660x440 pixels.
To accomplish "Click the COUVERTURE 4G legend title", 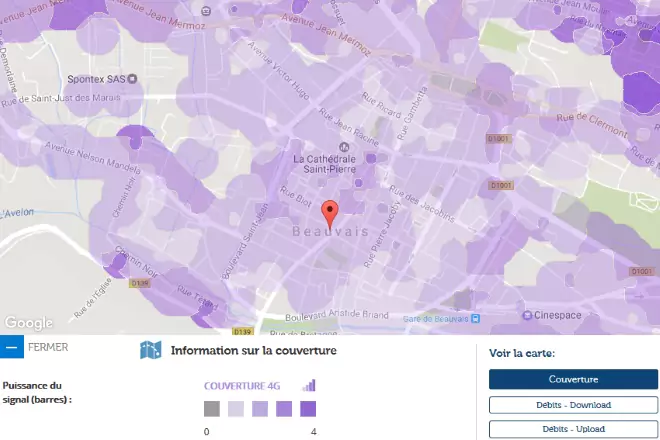I will pyautogui.click(x=250, y=385).
